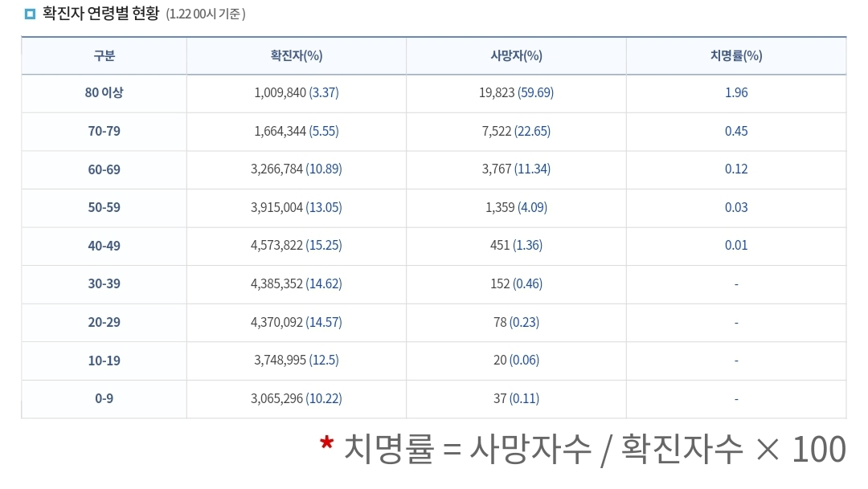The width and height of the screenshot is (868, 489).
Task: Click fatality rate value '0.01'
Action: [x=736, y=246]
